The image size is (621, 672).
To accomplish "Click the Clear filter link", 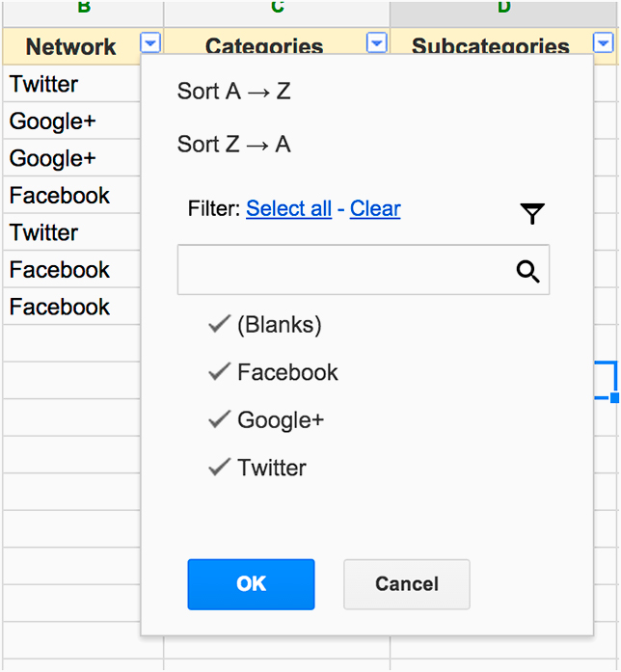I will point(375,208).
